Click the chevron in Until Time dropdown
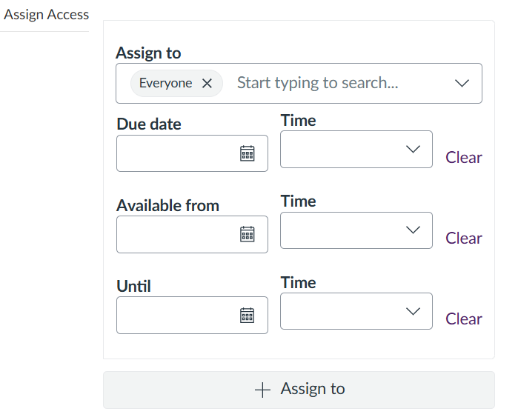 tap(413, 311)
